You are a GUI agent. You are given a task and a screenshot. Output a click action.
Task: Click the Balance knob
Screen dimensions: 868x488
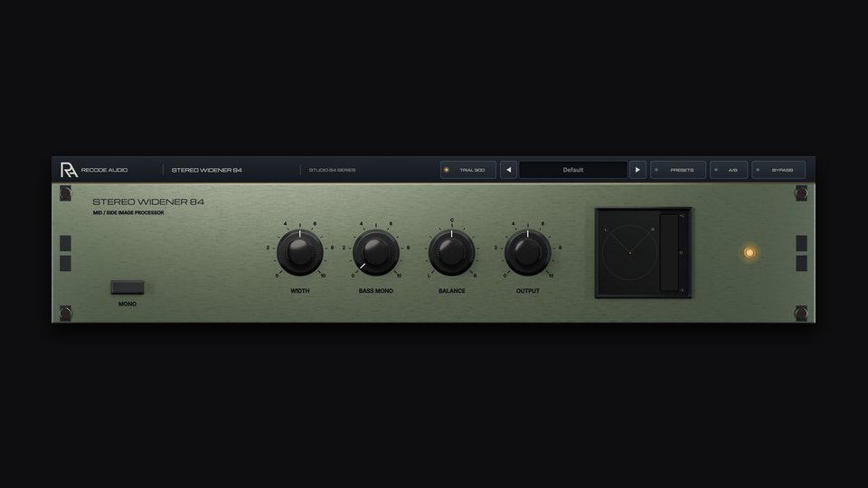click(452, 252)
